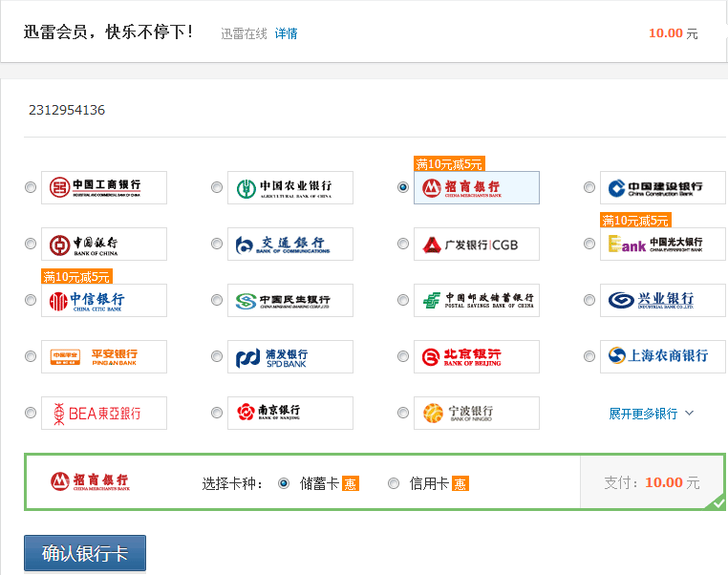This screenshot has height=575, width=728.
Task: Select Bank of China radio button
Action: click(31, 244)
